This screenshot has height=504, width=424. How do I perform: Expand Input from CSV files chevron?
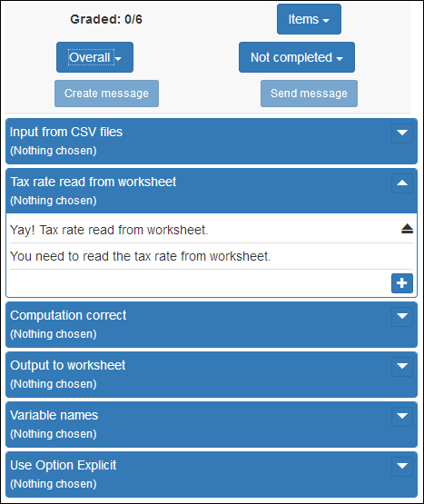402,133
